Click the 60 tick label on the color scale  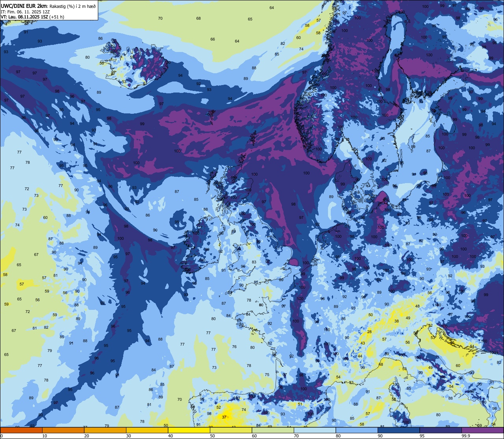coord(254,436)
